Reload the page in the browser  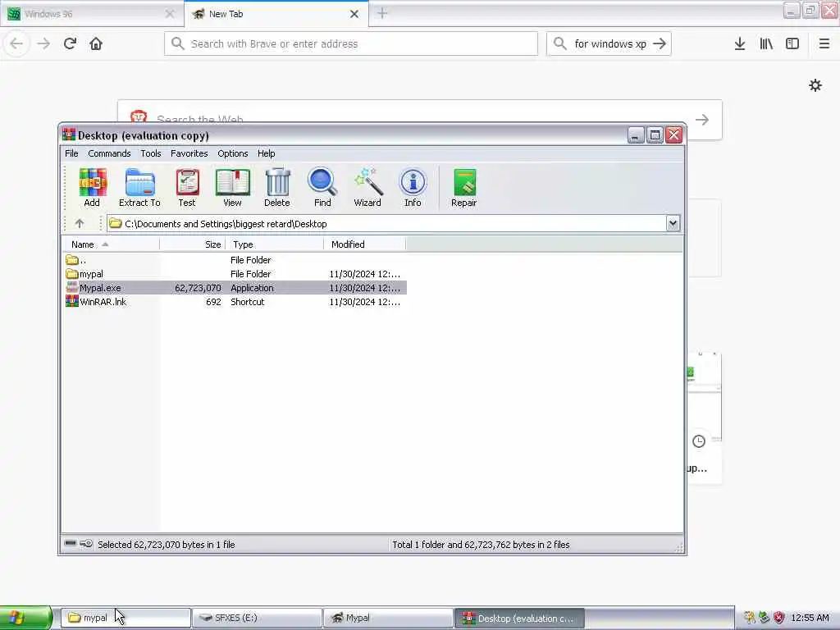click(70, 43)
